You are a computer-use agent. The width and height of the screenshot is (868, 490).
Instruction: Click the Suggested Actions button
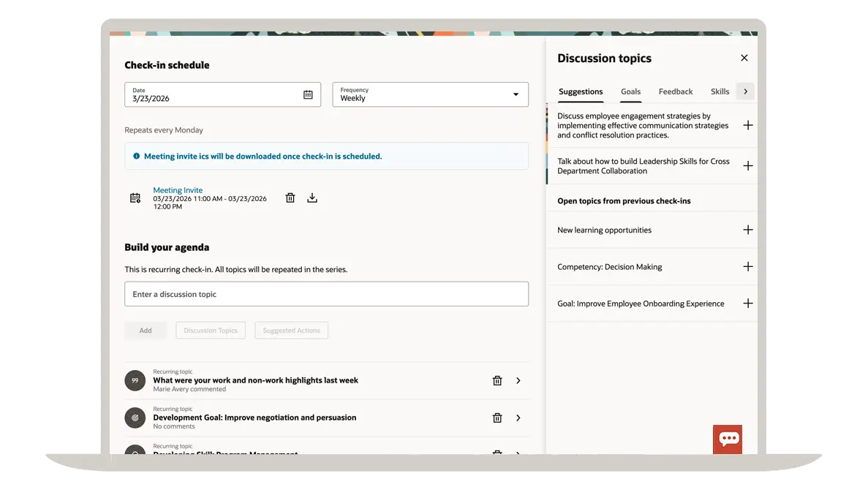(x=291, y=331)
